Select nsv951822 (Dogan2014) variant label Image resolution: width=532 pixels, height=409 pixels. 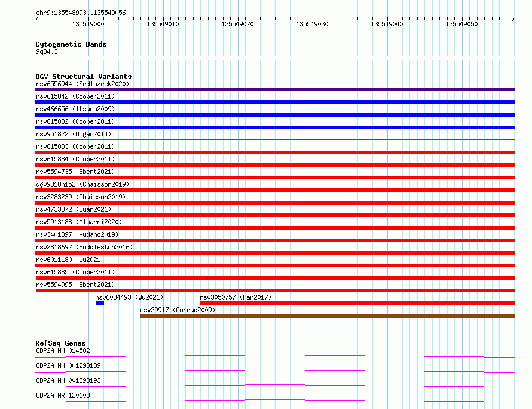pos(74,134)
